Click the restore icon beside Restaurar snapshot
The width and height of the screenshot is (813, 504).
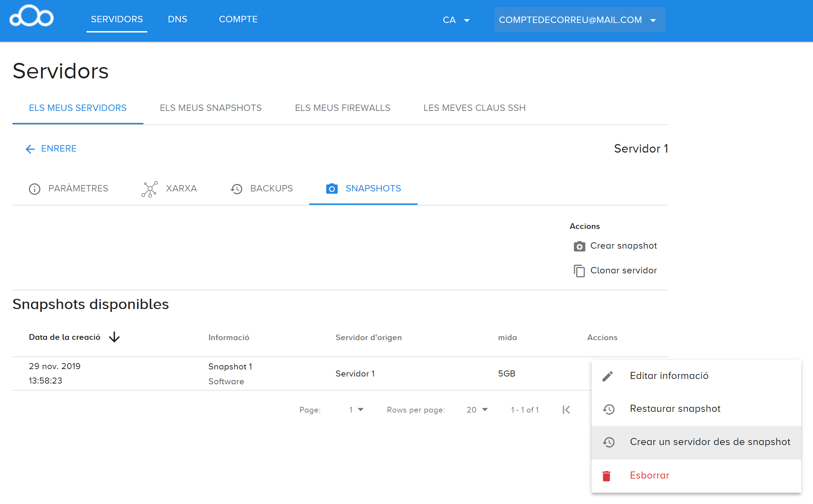pyautogui.click(x=608, y=409)
